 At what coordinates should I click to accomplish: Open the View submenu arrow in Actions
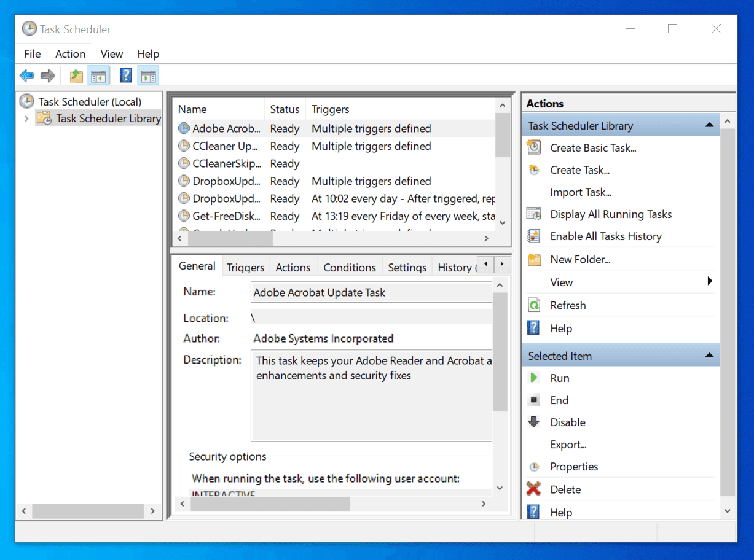tap(710, 281)
